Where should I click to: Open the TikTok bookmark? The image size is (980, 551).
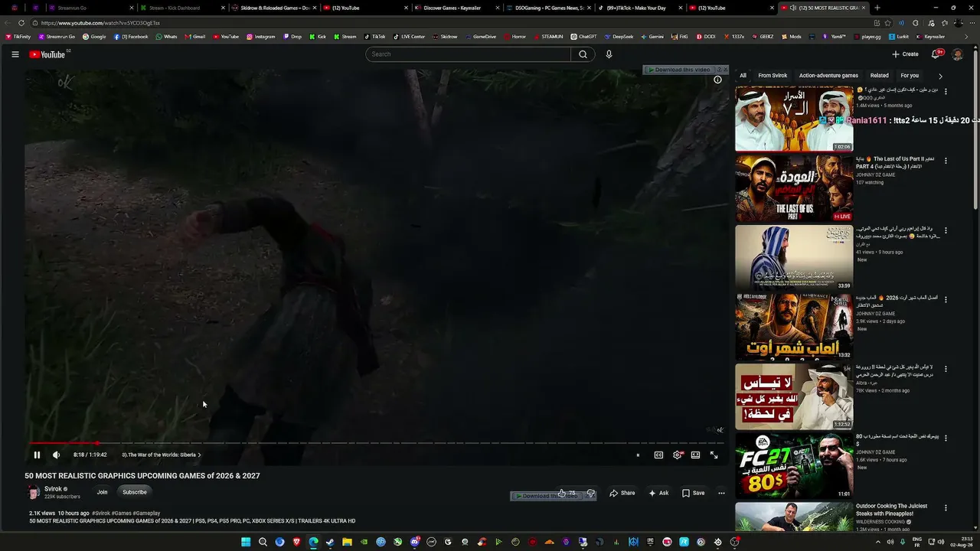point(374,37)
